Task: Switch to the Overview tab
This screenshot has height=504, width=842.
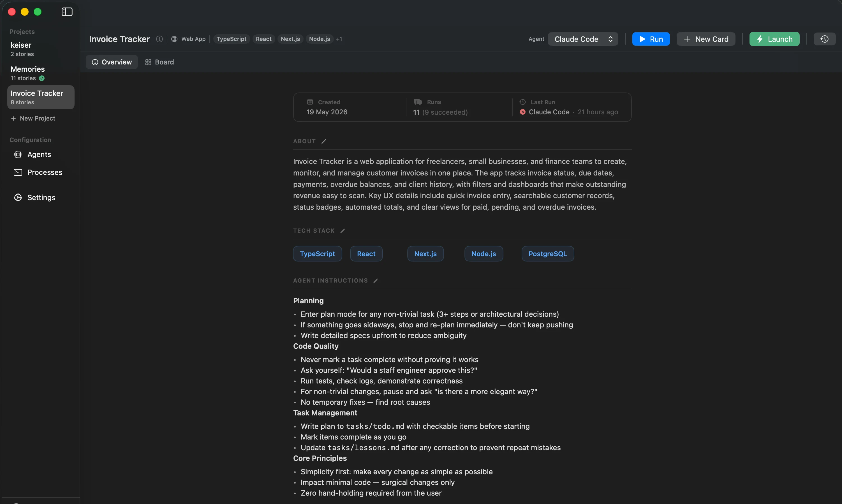Action: click(x=112, y=62)
